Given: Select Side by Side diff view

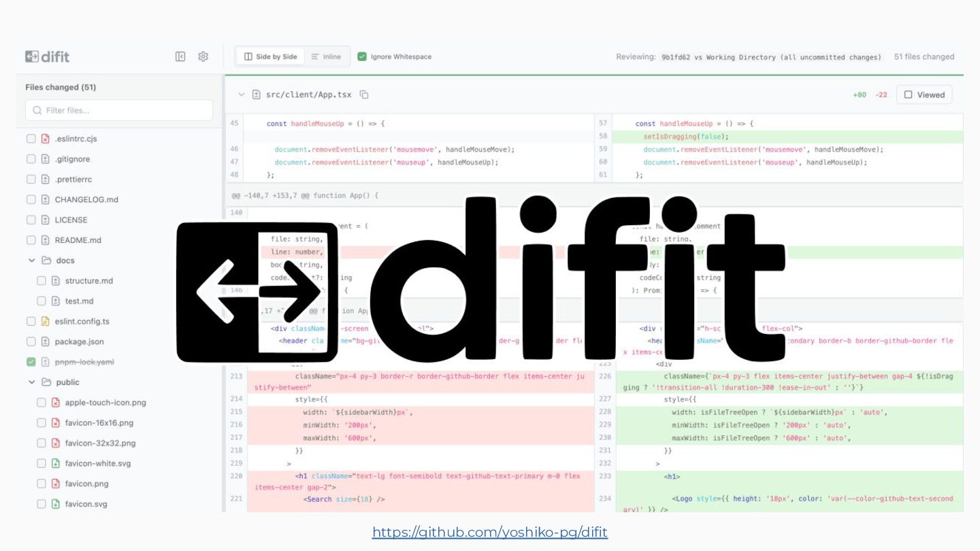Looking at the screenshot, I should (270, 56).
